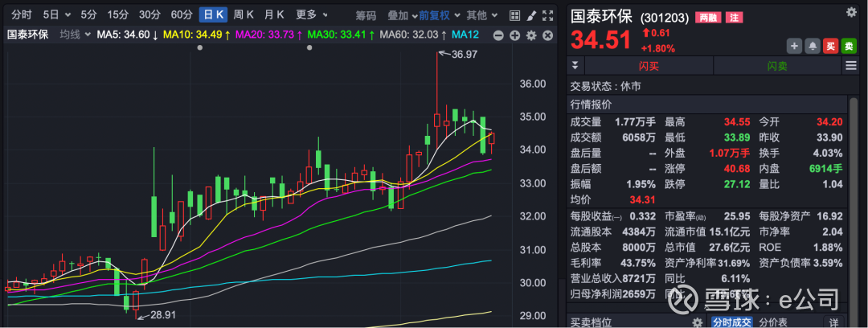
Task: Open quote panel settings gear
Action: [x=851, y=11]
